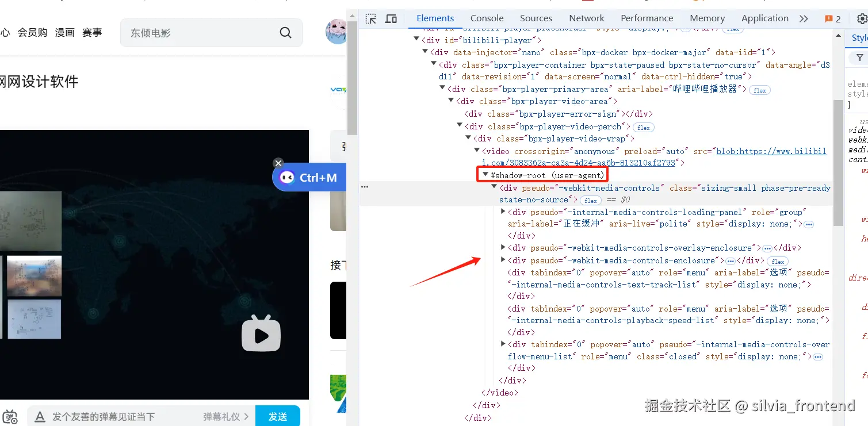Click the filter funnel icon in Styles
Screen dimensions: 868x426
click(860, 57)
